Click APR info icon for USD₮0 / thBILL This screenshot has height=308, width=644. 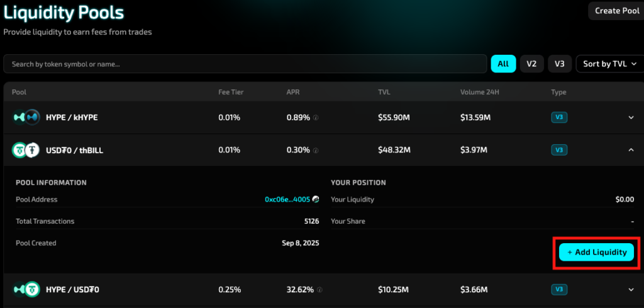(x=316, y=151)
